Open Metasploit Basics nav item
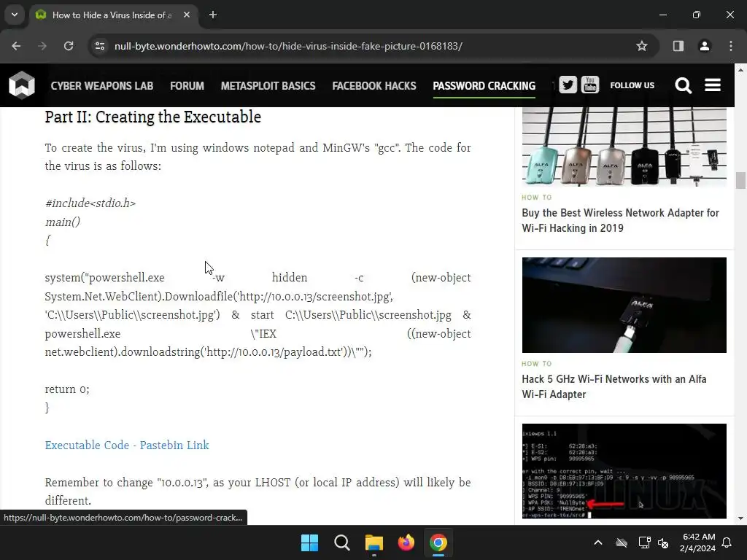The width and height of the screenshot is (747, 560). (x=268, y=86)
